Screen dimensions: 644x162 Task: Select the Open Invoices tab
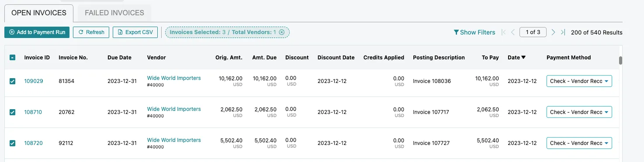pos(39,13)
